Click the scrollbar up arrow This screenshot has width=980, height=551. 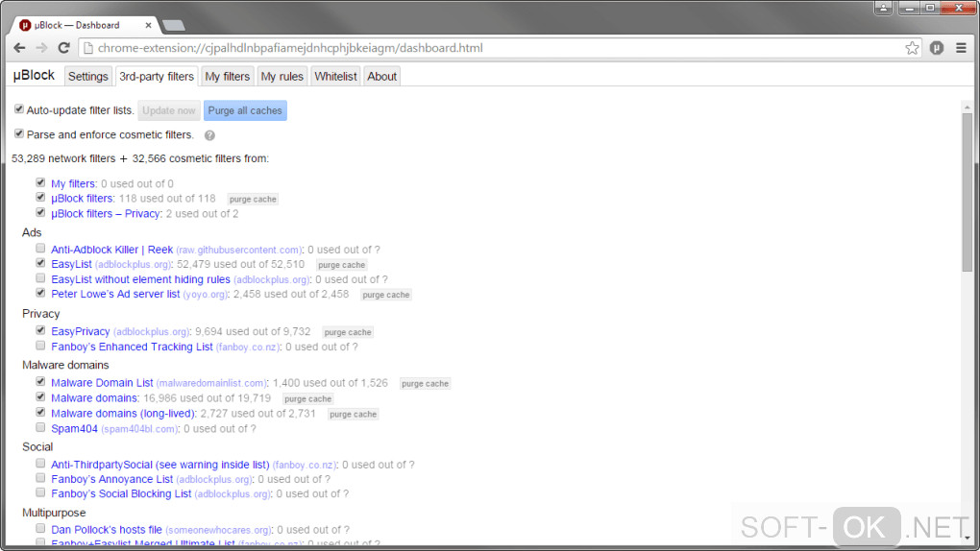(967, 108)
